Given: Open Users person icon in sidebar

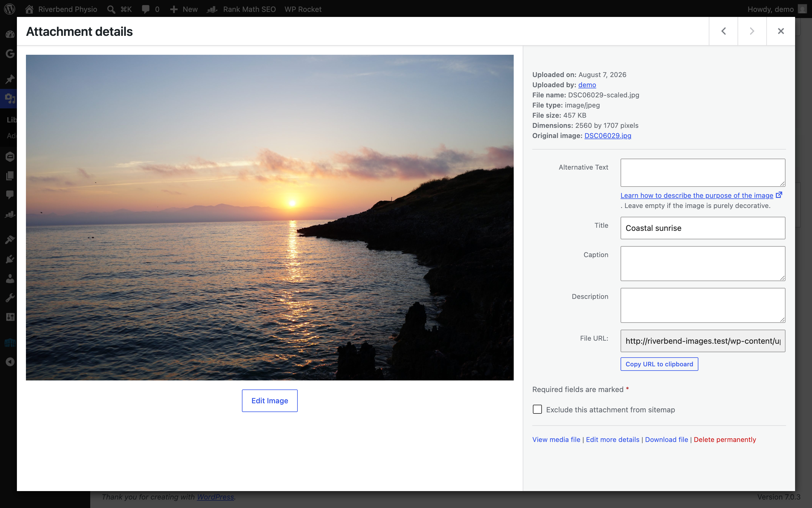Looking at the screenshot, I should coord(10,279).
